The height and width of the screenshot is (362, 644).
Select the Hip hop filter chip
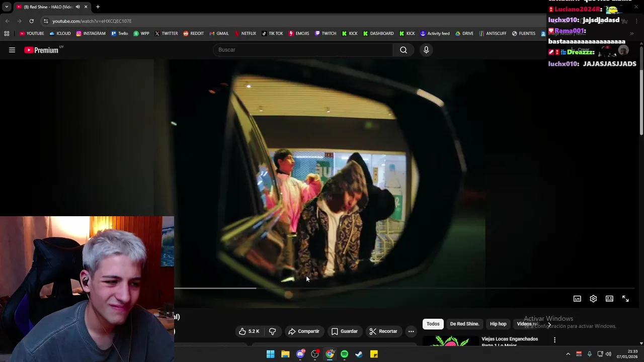[x=498, y=324]
